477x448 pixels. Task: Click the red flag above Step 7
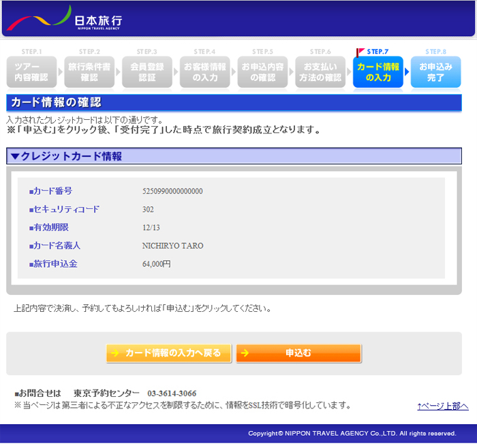(360, 52)
